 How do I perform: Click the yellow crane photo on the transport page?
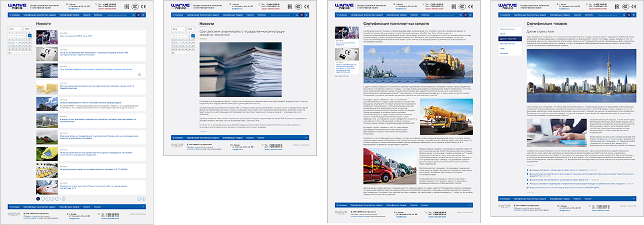point(446,116)
